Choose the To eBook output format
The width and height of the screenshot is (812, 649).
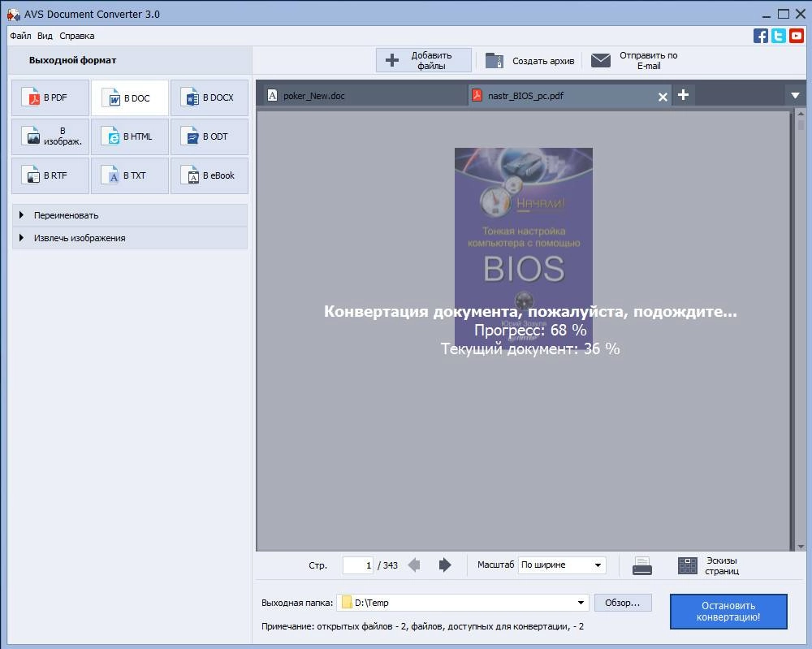pos(209,175)
